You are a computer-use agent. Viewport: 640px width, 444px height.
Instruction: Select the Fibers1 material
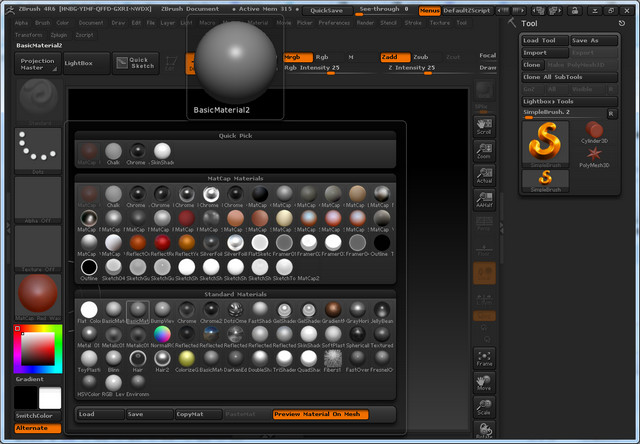point(333,359)
